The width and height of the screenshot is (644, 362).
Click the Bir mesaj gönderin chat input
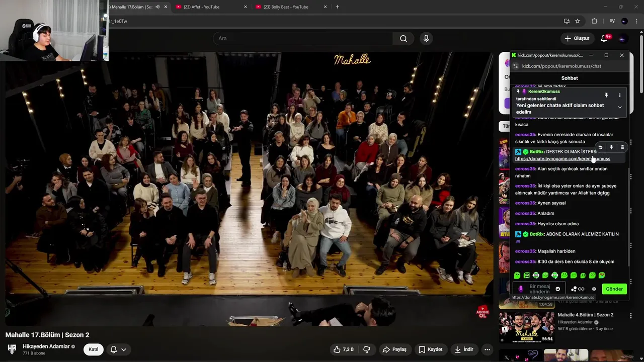540,289
